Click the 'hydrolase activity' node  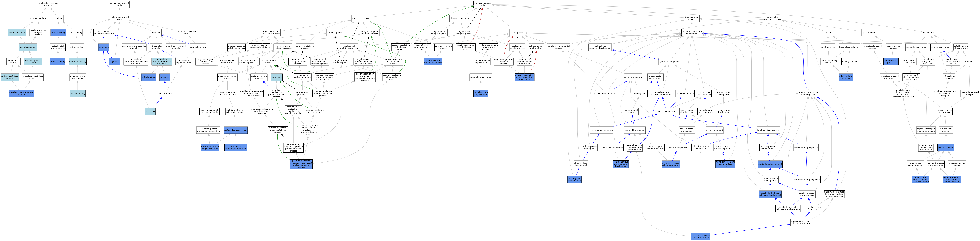[x=17, y=33]
